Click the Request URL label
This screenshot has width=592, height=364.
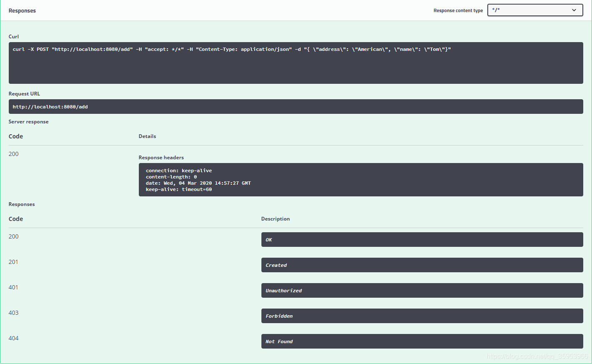(25, 94)
